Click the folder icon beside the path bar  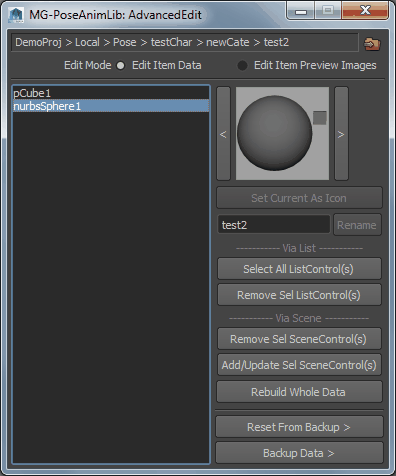coord(372,44)
